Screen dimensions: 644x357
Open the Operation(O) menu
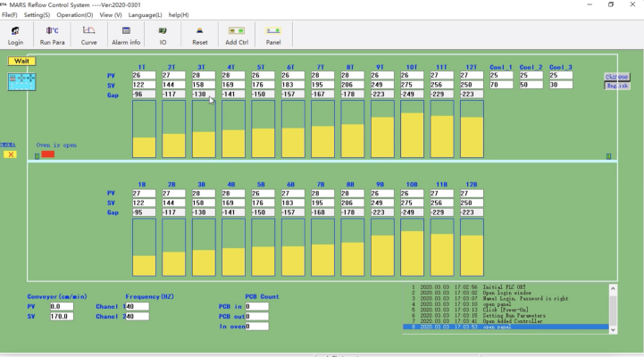point(75,15)
